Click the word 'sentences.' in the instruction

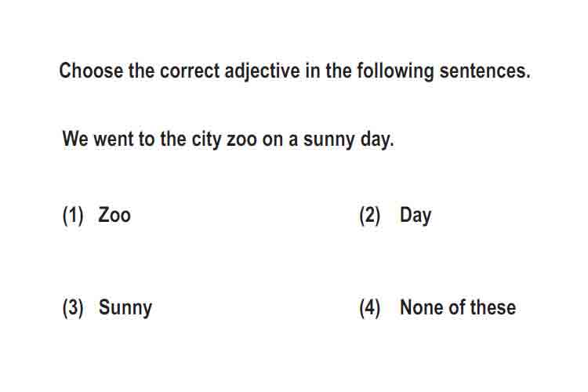485,71
